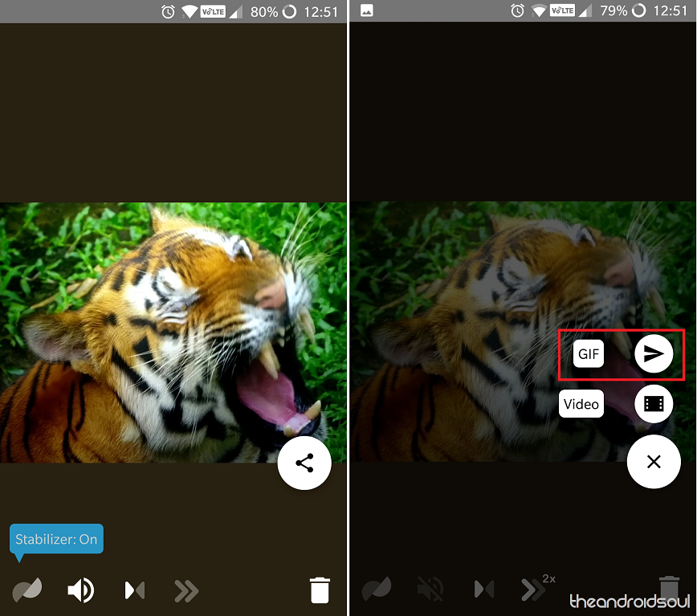Viewport: 697px width, 616px height.
Task: Tap the dimmed bounce loop icon on the right screen
Action: point(483,589)
